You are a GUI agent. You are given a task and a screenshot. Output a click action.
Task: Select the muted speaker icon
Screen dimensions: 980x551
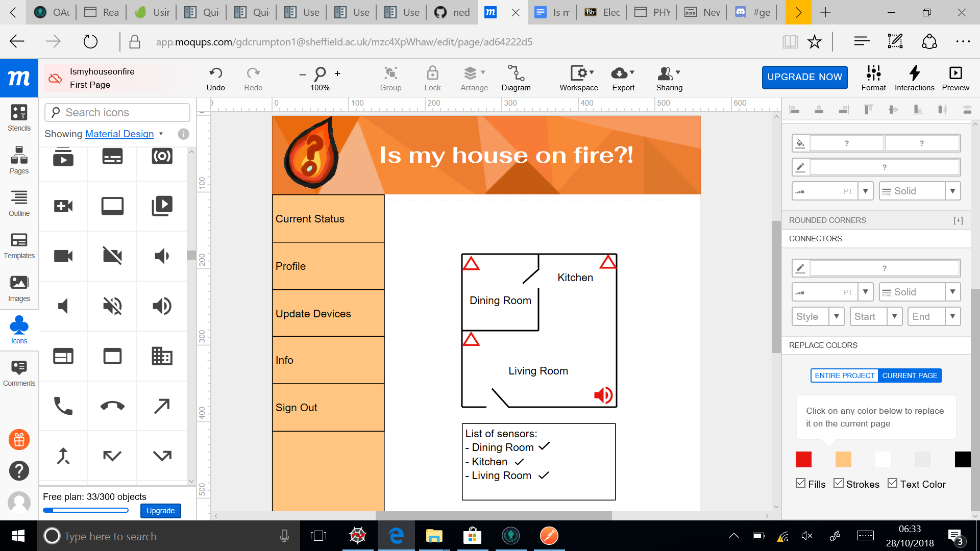pos(112,306)
